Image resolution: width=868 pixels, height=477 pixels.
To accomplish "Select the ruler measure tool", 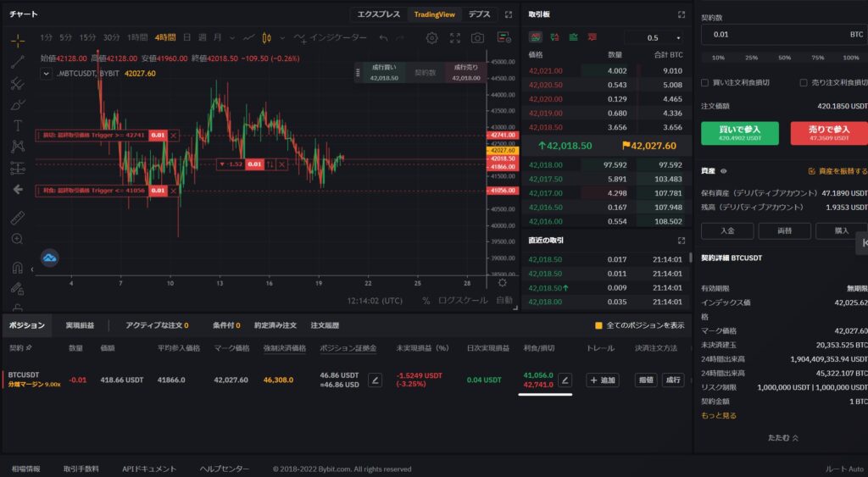I will pyautogui.click(x=18, y=218).
